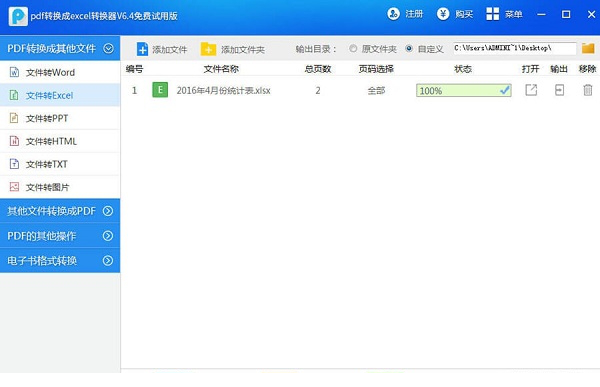This screenshot has width=600, height=387.
Task: Click the 移除 column header
Action: (x=587, y=69)
